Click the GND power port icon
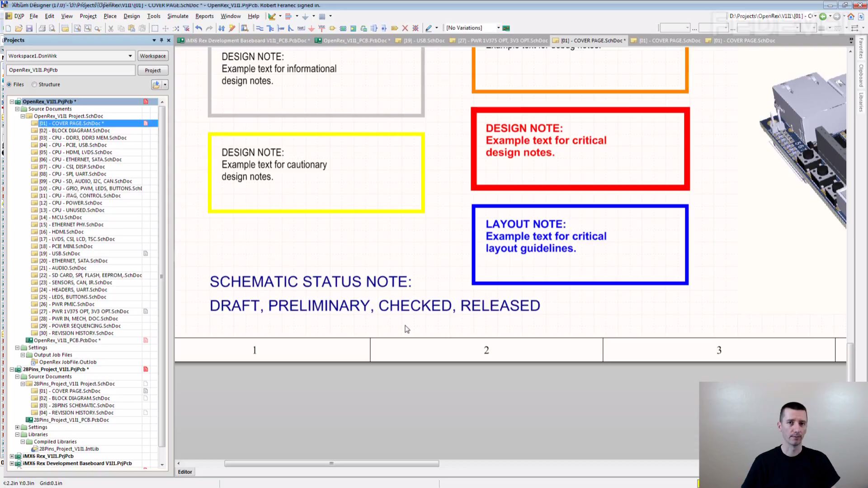868x488 pixels. pos(311,28)
